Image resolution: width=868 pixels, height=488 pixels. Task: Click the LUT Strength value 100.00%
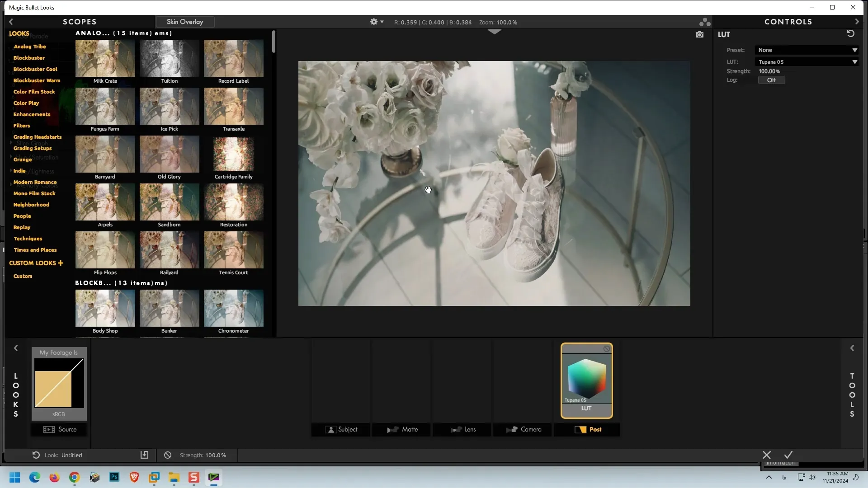769,71
